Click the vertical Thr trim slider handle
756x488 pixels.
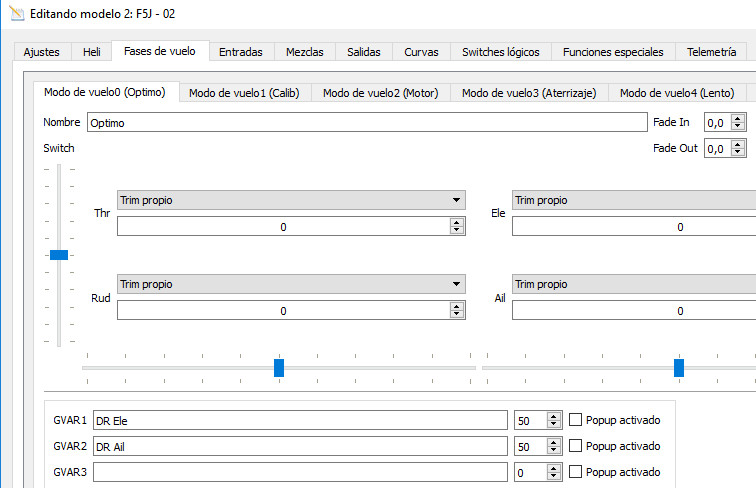pyautogui.click(x=59, y=255)
